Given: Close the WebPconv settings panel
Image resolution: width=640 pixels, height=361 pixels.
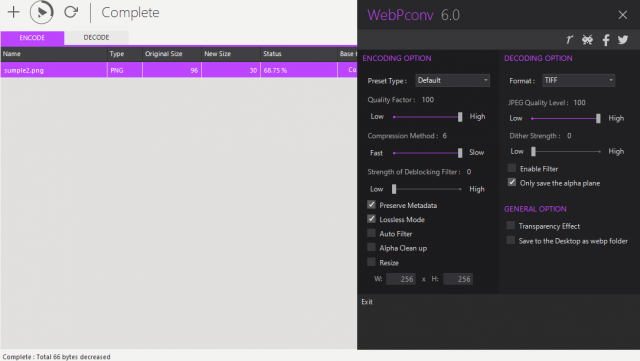Looking at the screenshot, I should pos(622,15).
